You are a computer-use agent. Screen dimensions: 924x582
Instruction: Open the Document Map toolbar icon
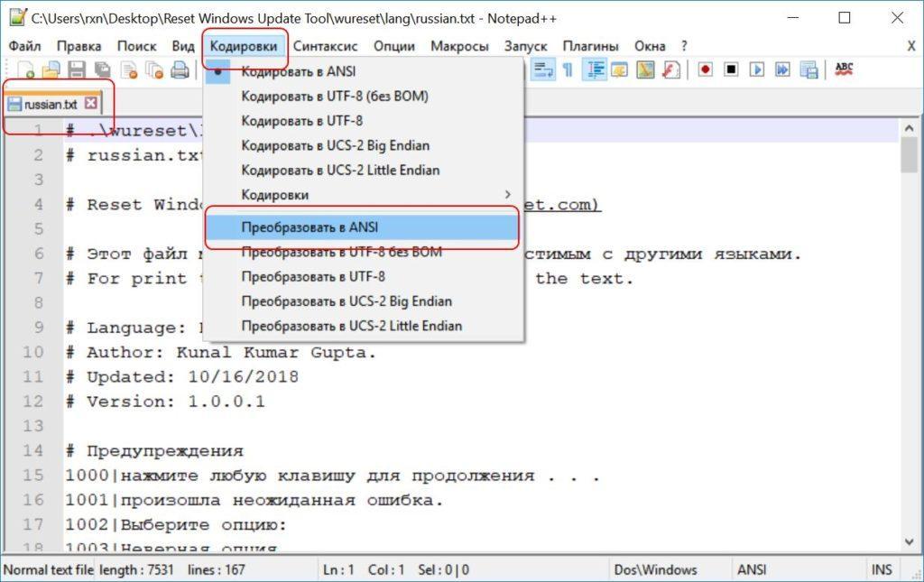(x=645, y=70)
